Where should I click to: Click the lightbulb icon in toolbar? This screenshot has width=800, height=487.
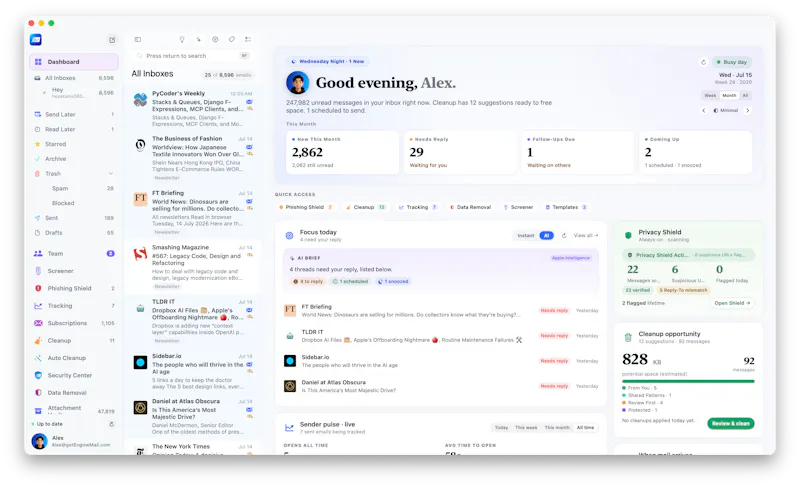click(182, 39)
